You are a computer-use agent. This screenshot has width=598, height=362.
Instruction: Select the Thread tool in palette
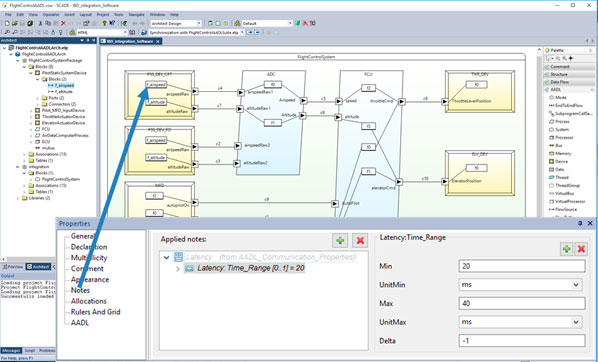[x=559, y=177]
